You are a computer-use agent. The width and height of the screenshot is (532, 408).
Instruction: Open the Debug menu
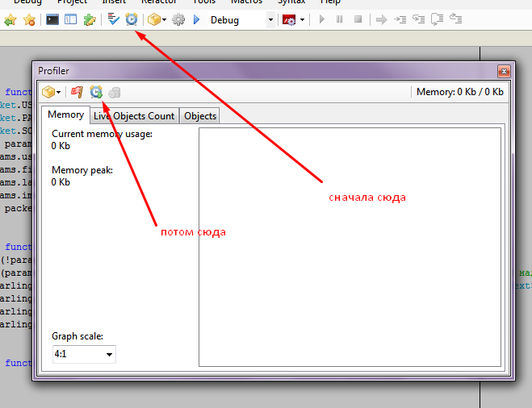coord(27,2)
